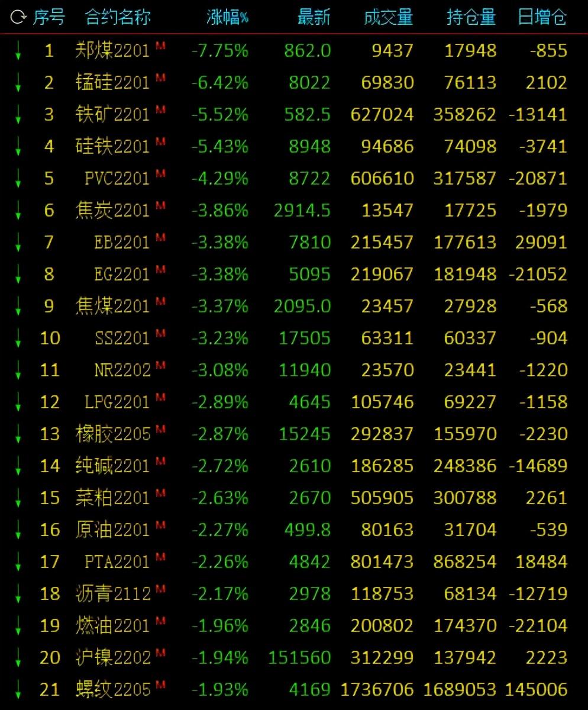Open the 螺纹2205 contract
588x710 pixels.
(112, 689)
